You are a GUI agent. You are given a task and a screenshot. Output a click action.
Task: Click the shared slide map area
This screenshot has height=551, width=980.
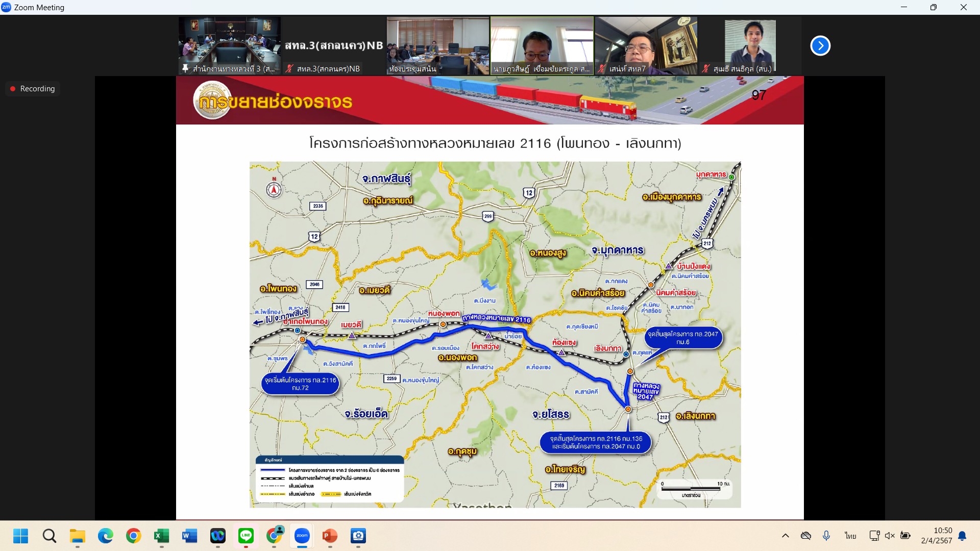tap(495, 334)
